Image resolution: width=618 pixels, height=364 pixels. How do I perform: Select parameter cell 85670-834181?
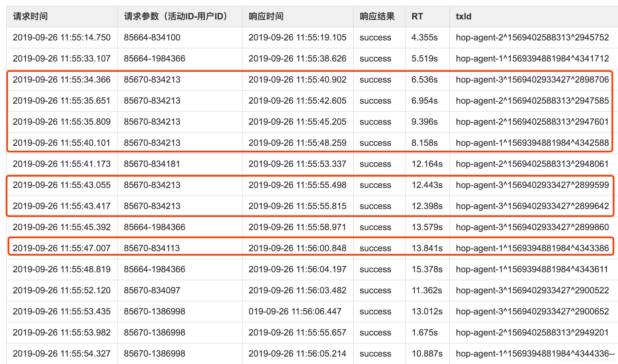(152, 164)
